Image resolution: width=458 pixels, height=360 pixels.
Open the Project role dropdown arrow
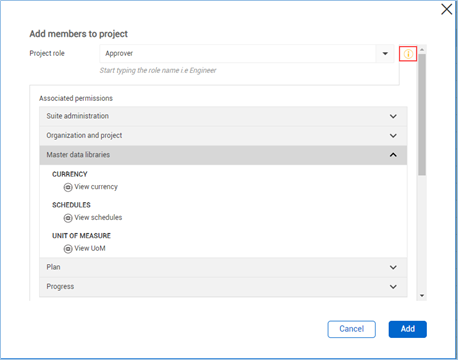pos(385,53)
